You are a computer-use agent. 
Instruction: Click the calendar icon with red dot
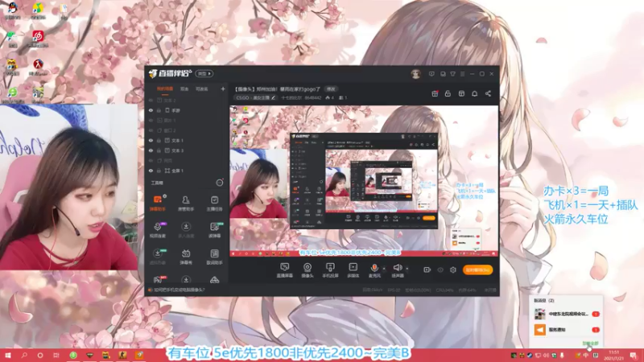pos(435,93)
